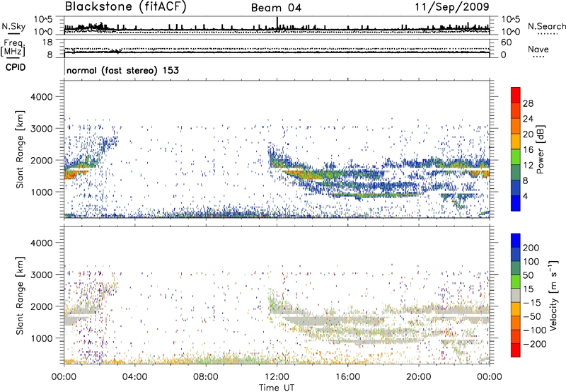
Task: Click the '20:00' time axis label
Action: tap(418, 377)
